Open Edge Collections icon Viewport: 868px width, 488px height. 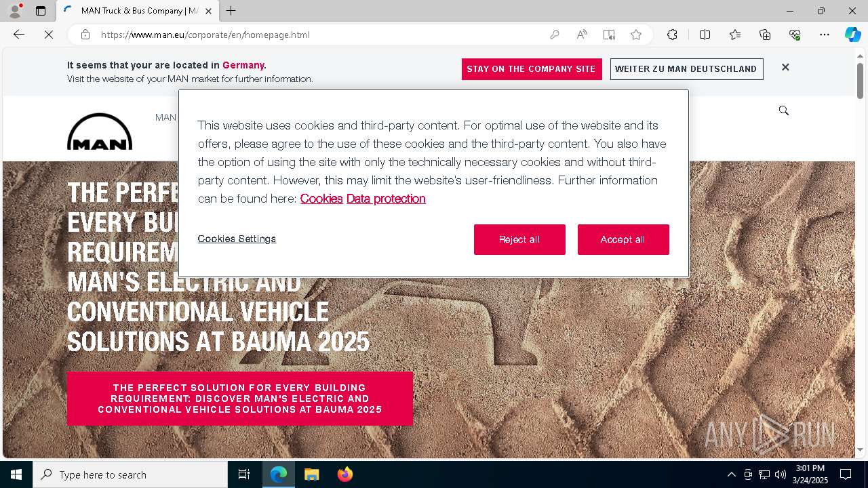[x=765, y=35]
